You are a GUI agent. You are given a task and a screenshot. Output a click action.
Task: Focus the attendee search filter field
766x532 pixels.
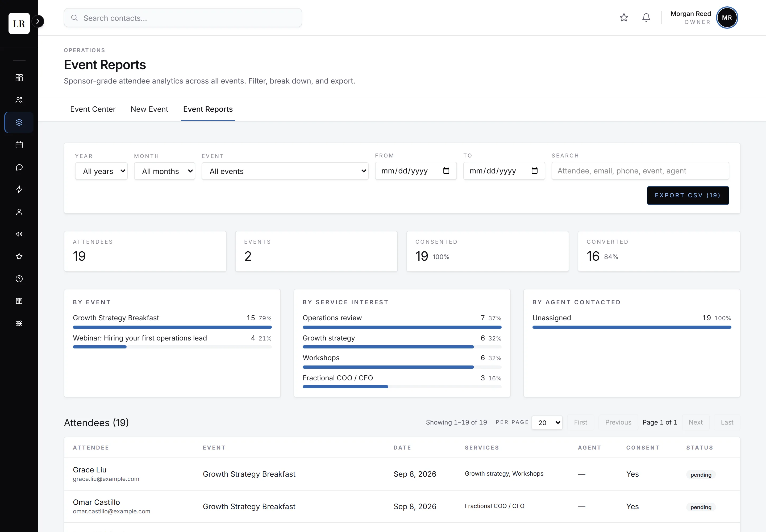tap(640, 171)
